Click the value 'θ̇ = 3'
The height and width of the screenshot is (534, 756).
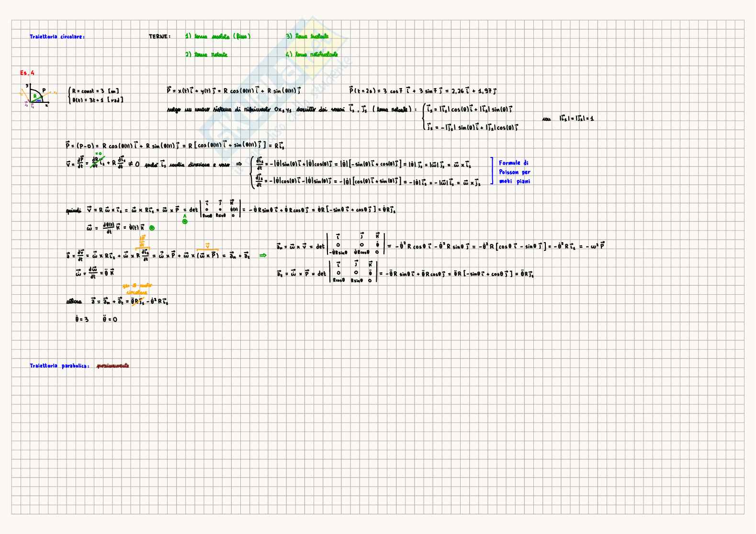pos(82,319)
